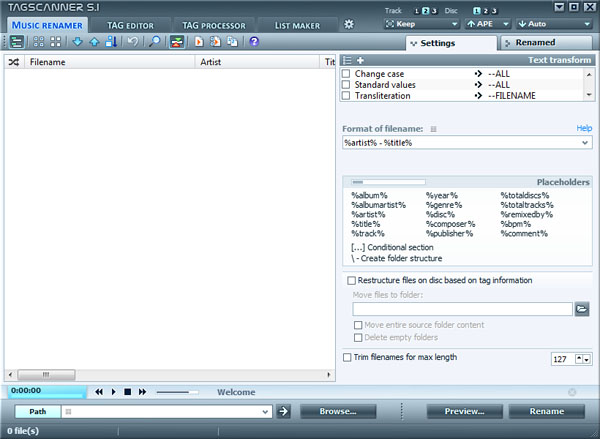Click the blue move-down arrow icon
The height and width of the screenshot is (439, 600).
point(77,41)
